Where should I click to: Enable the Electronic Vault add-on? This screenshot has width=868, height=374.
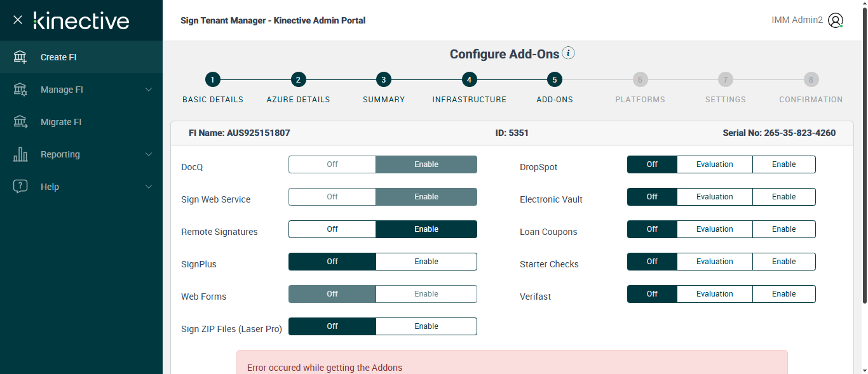[x=784, y=197]
